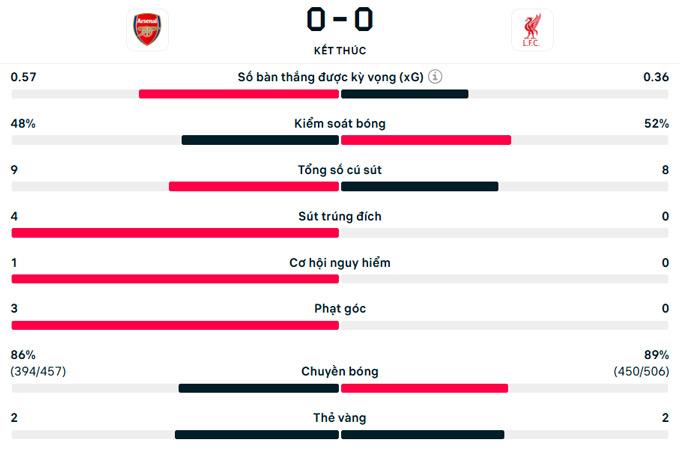
Task: Select the Chuyền bóng stat label
Action: coord(340,372)
